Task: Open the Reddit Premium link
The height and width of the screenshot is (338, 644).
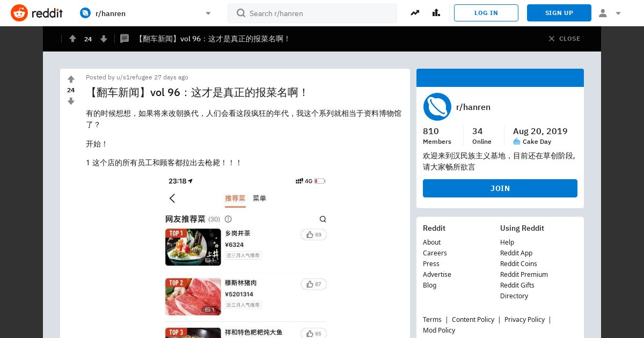Action: tap(524, 274)
